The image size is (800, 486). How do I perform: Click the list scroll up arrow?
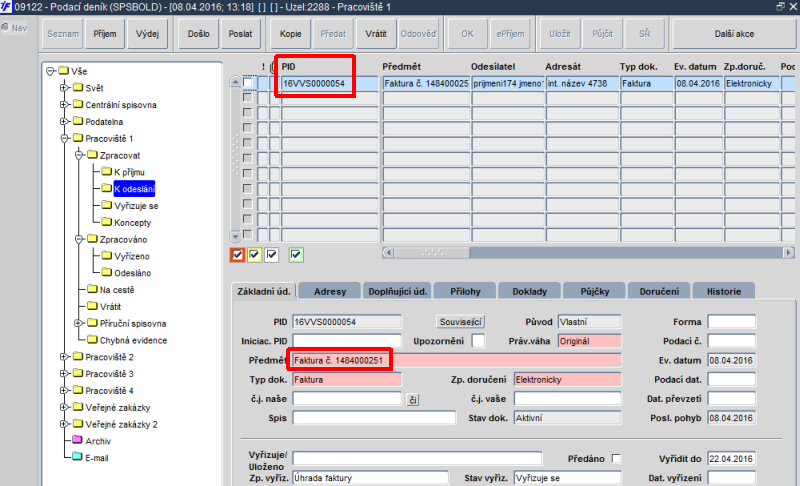click(235, 82)
